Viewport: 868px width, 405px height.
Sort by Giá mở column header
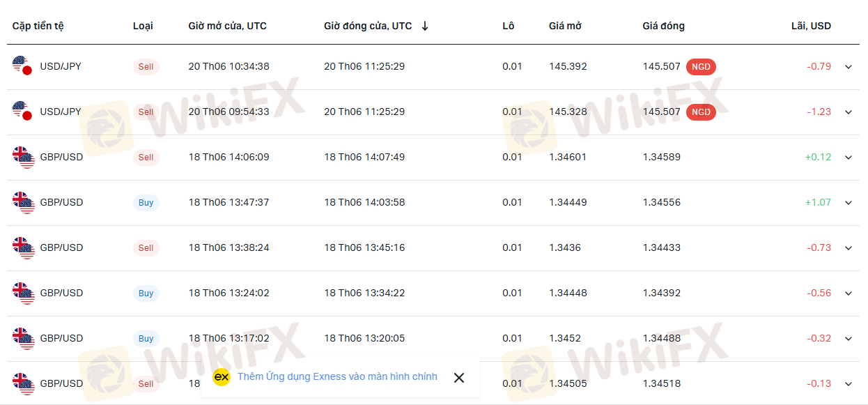coord(565,26)
